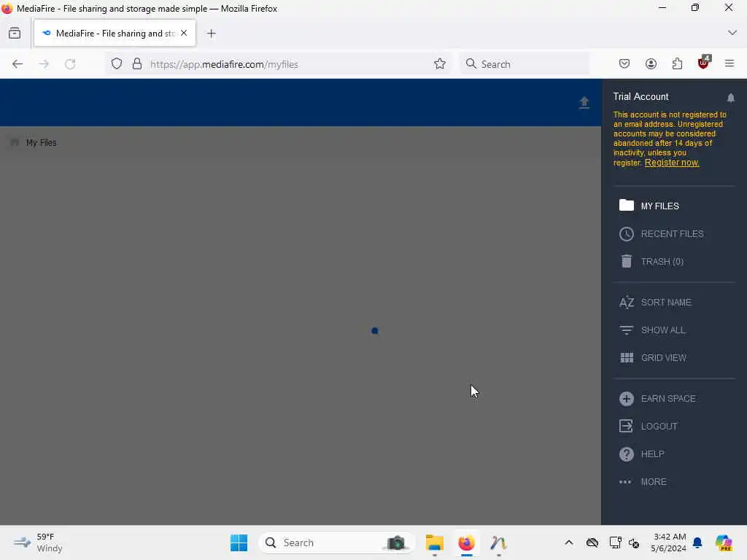Screen dimensions: 747x560
Task: Open File Explorer from taskbar
Action: pos(435,542)
